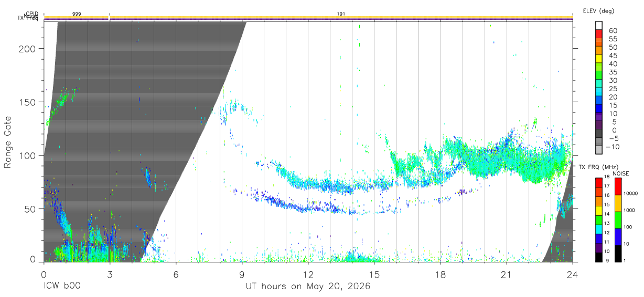Click the 'NOISE' legend title
Screen dimensions: 644x297
click(x=620, y=173)
